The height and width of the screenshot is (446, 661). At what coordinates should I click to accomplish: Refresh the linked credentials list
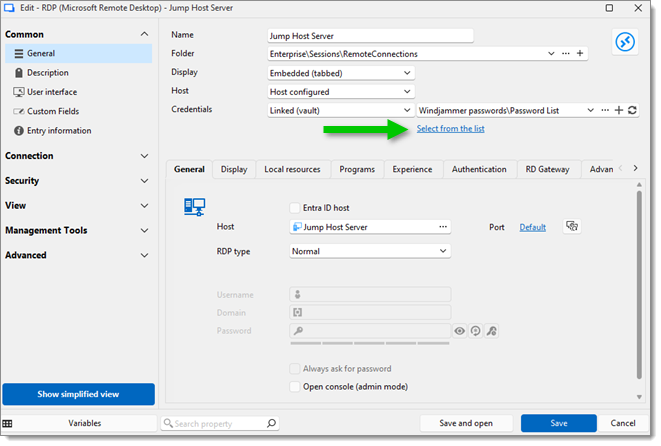632,110
